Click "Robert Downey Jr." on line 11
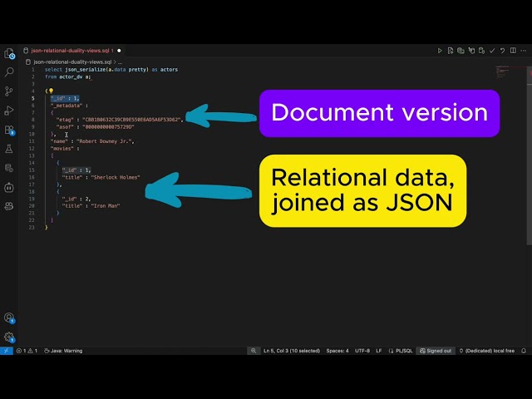Screen dimensions: 532x399 click(104, 141)
